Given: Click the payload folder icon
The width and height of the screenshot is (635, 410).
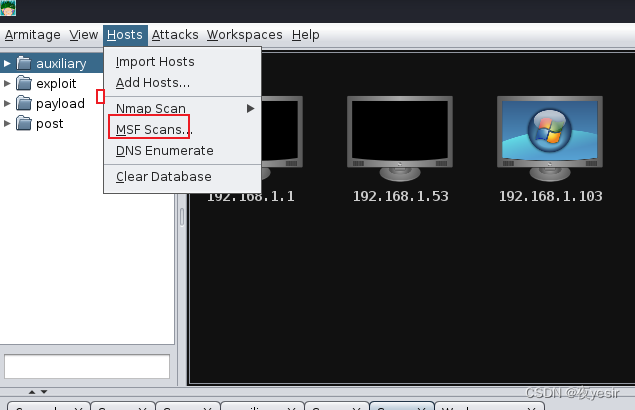Looking at the screenshot, I should click(24, 103).
